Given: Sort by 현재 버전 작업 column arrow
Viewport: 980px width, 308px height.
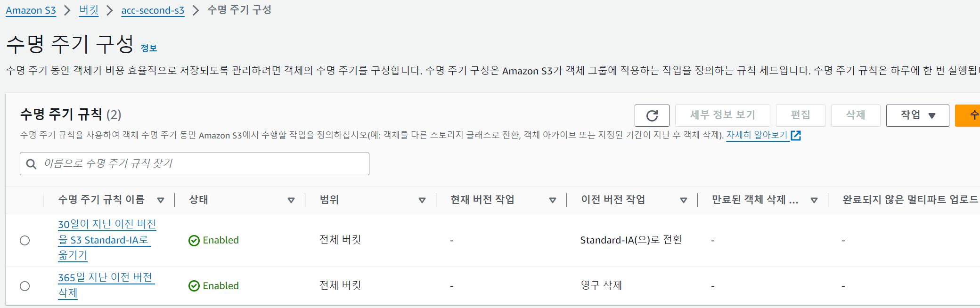Looking at the screenshot, I should pyautogui.click(x=553, y=200).
